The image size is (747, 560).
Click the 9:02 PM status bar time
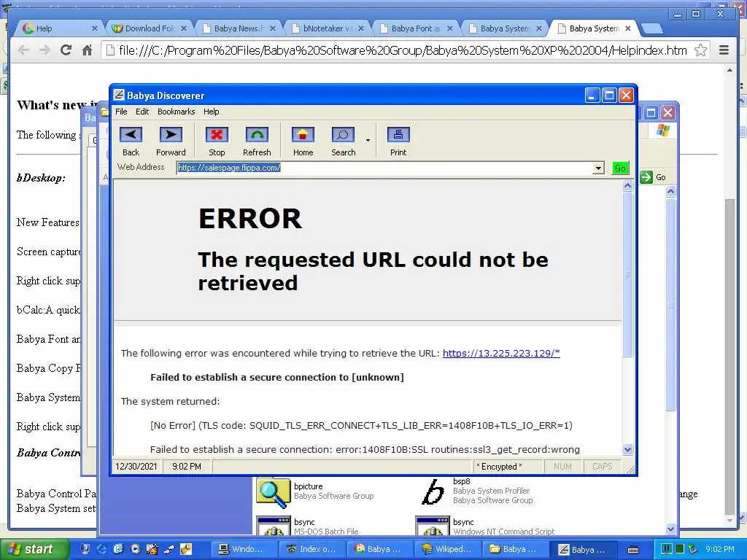tap(186, 467)
